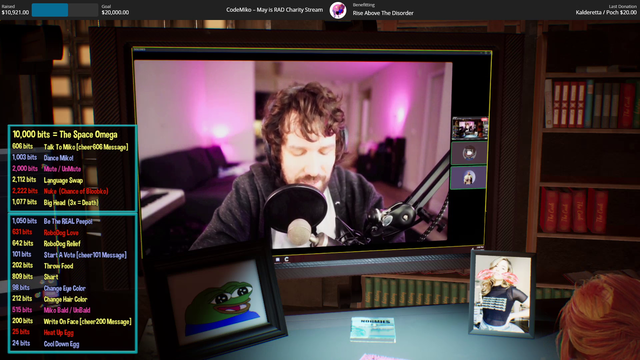This screenshot has width=640, height=360.
Task: Click the CodeMiko May is RAD Charity Stream title
Action: pos(274,10)
